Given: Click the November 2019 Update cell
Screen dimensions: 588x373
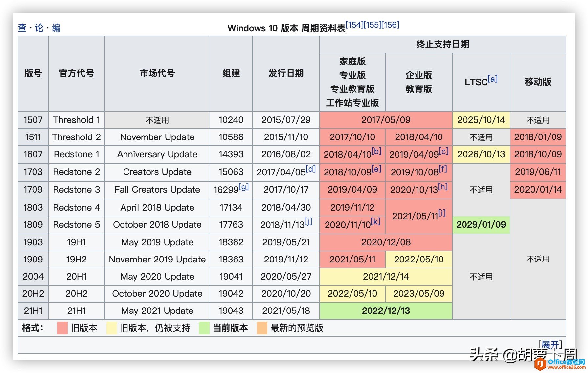Looking at the screenshot, I should [x=157, y=260].
